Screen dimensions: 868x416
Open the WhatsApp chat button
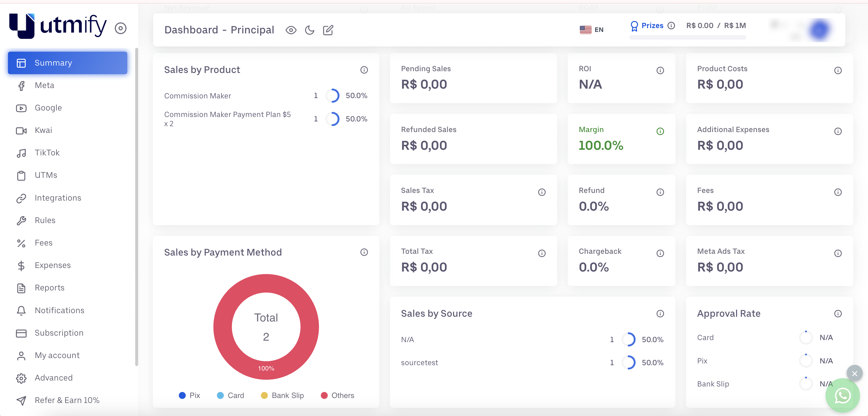click(x=842, y=395)
